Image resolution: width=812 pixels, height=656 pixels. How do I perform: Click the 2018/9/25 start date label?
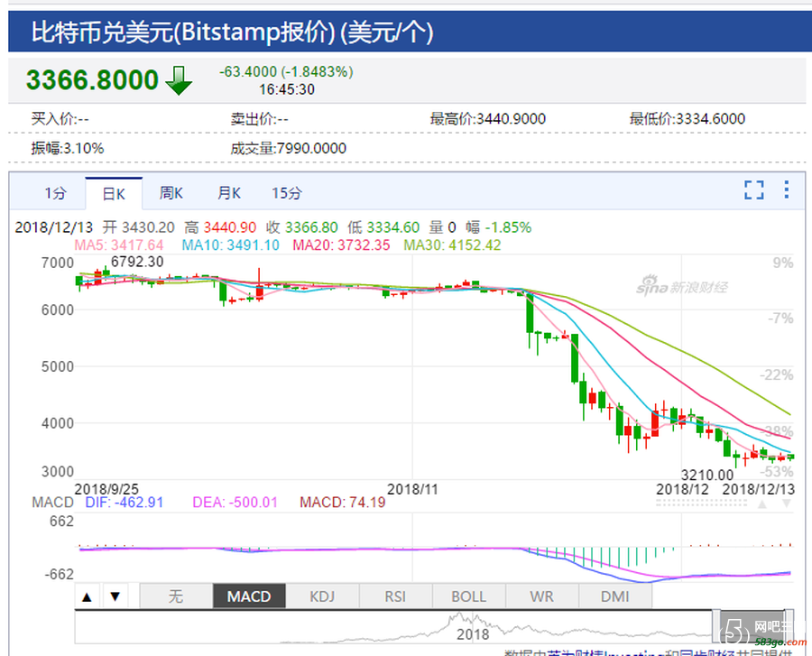click(x=106, y=489)
